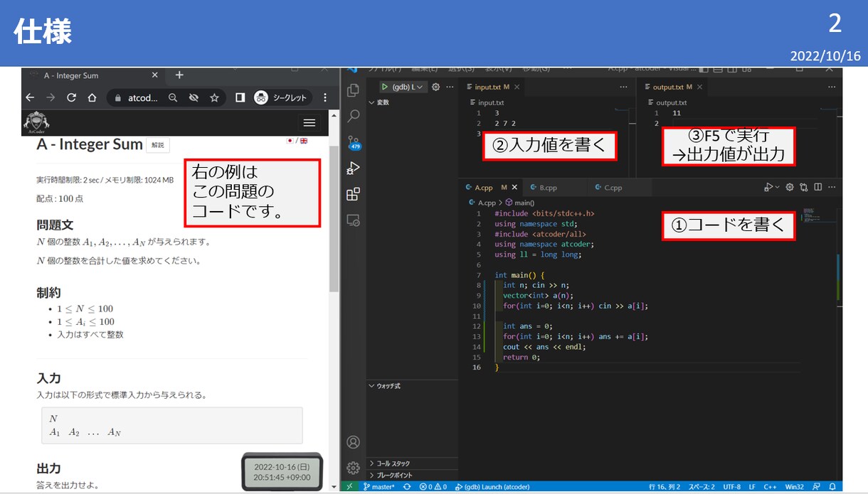Viewport: 868px width, 494px height.
Task: Open launch.json via debug gear icon
Action: click(x=436, y=87)
